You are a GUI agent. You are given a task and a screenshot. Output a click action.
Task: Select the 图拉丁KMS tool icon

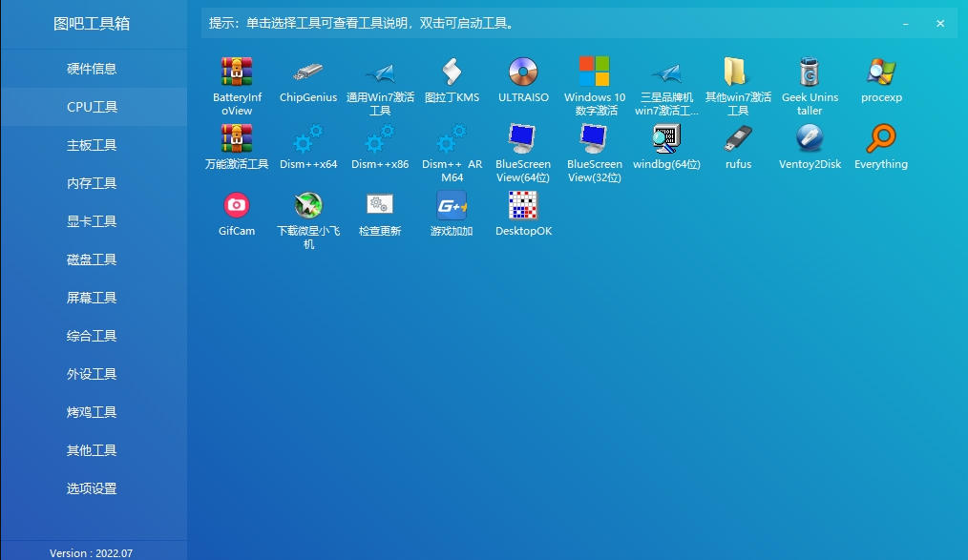[x=452, y=72]
